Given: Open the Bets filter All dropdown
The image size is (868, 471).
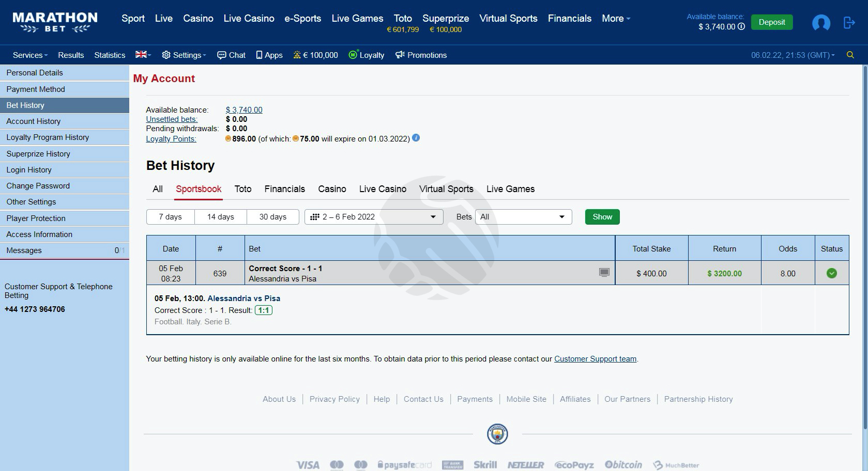Looking at the screenshot, I should 523,217.
